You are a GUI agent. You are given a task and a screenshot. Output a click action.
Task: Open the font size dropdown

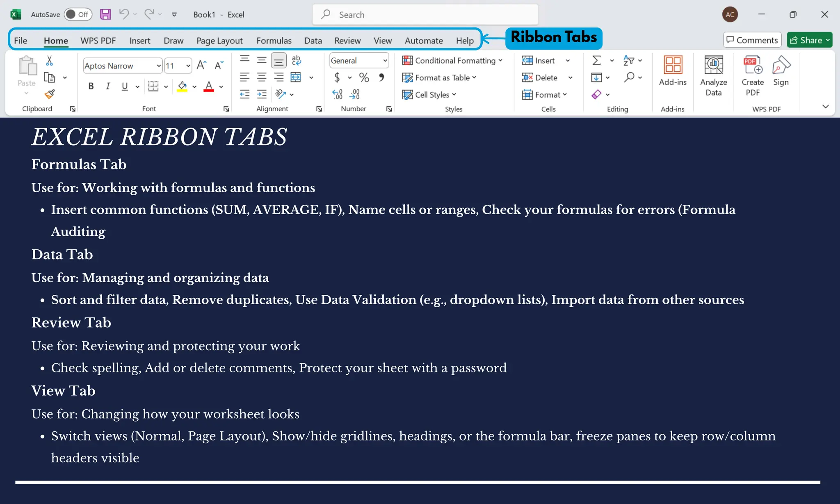(x=188, y=66)
